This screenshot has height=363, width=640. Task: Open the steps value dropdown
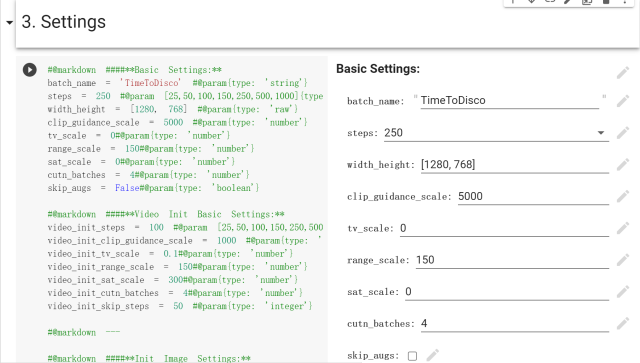496,133
